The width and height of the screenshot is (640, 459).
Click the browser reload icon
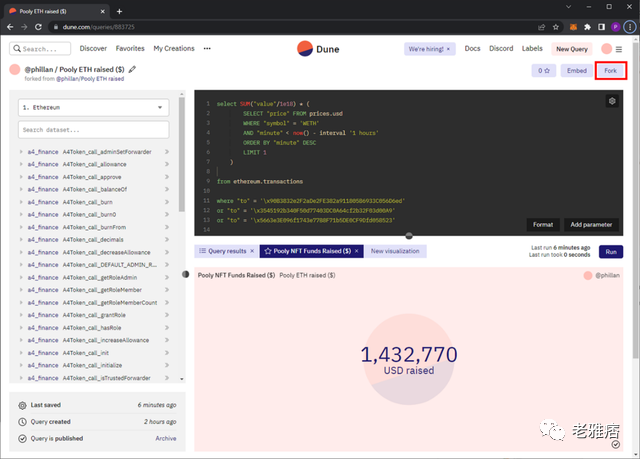point(38,27)
